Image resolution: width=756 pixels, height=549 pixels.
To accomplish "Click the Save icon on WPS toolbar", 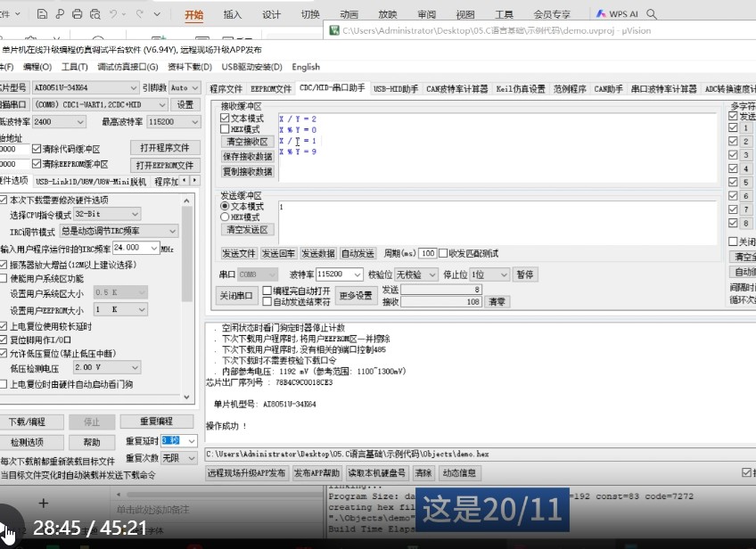I will [x=43, y=13].
